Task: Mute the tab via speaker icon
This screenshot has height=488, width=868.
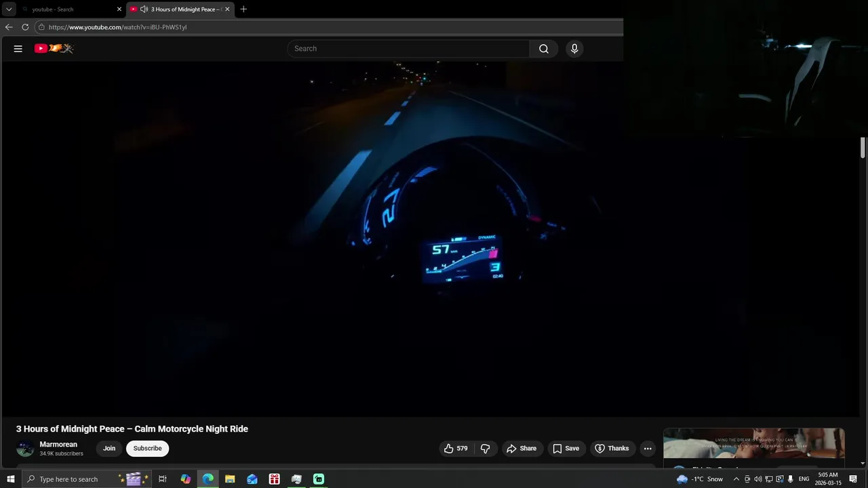Action: [x=144, y=9]
